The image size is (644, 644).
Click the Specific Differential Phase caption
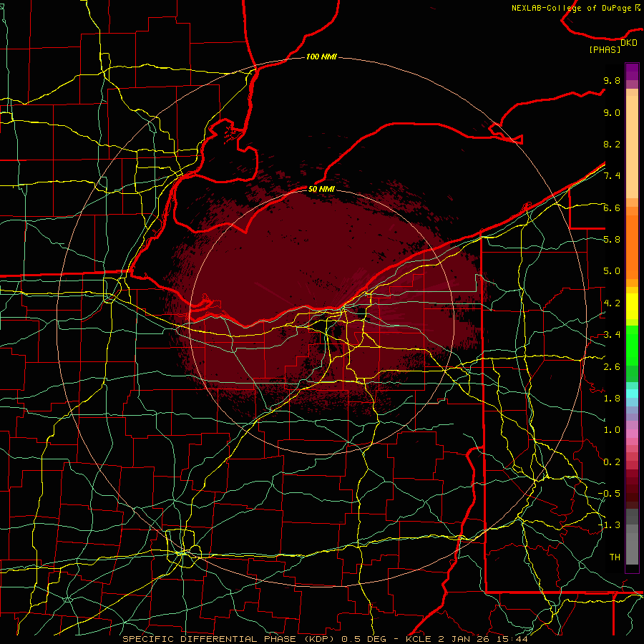tap(325, 639)
